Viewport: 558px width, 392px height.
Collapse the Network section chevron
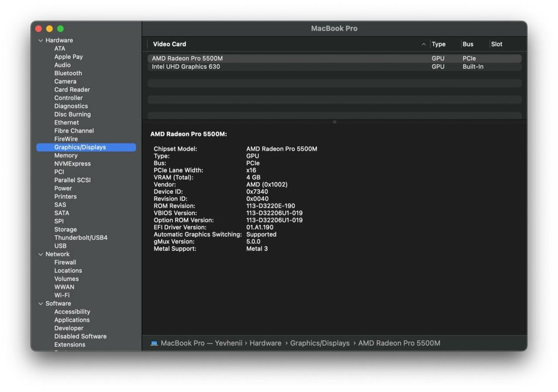pyautogui.click(x=41, y=254)
